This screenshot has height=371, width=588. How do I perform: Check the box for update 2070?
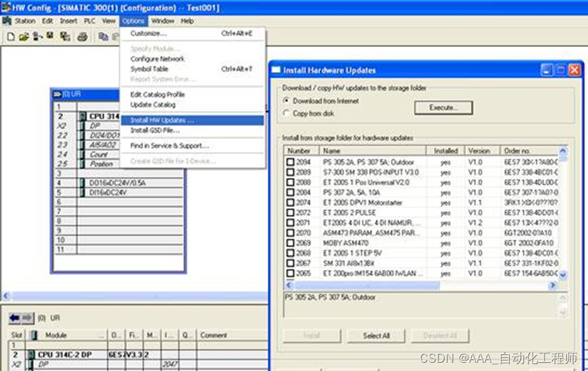(x=291, y=233)
